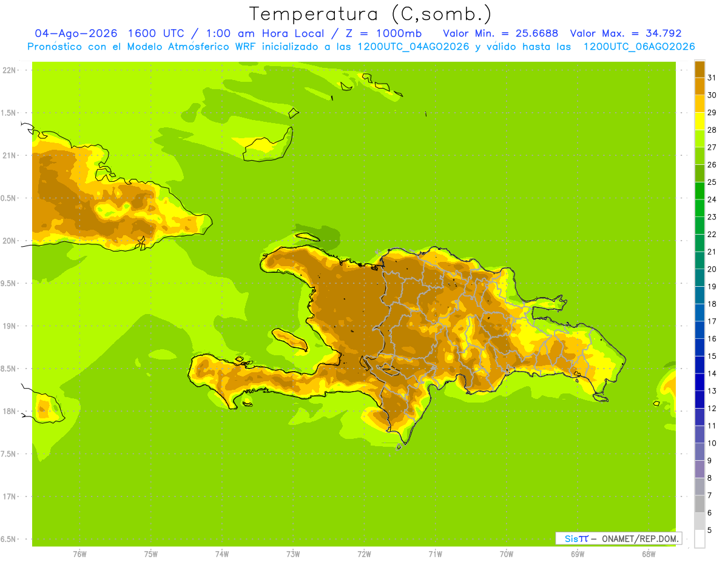Image resolution: width=728 pixels, height=562 pixels.
Task: Click the legend value "20"
Action: 712,269
